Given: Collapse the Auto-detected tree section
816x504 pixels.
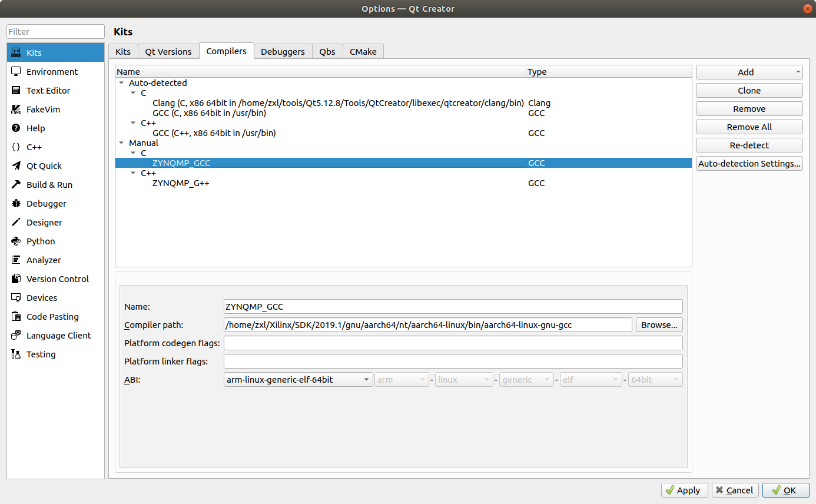Looking at the screenshot, I should [x=121, y=83].
